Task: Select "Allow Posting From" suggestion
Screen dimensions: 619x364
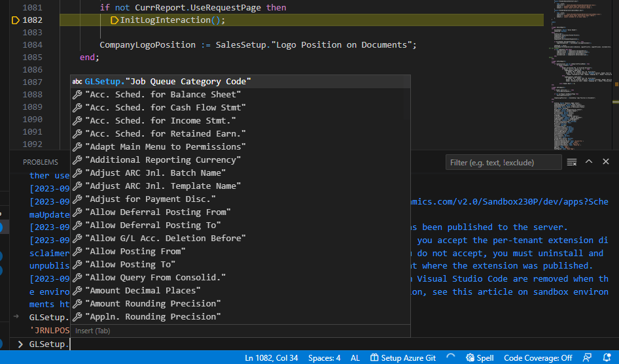Action: 240,251
